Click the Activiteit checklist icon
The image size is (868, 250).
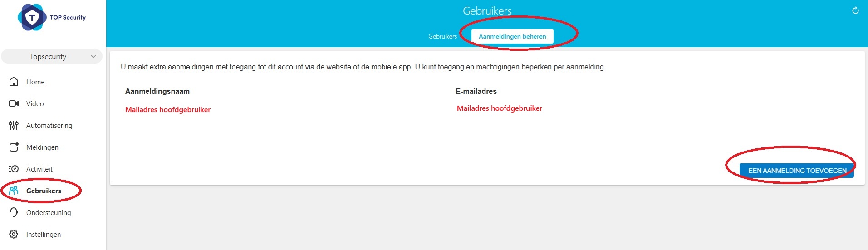14,169
